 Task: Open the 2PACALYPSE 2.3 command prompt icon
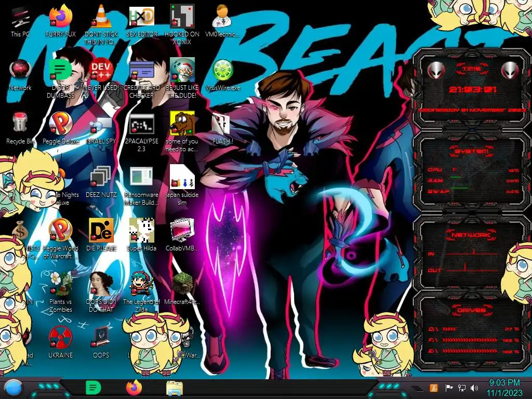point(142,132)
